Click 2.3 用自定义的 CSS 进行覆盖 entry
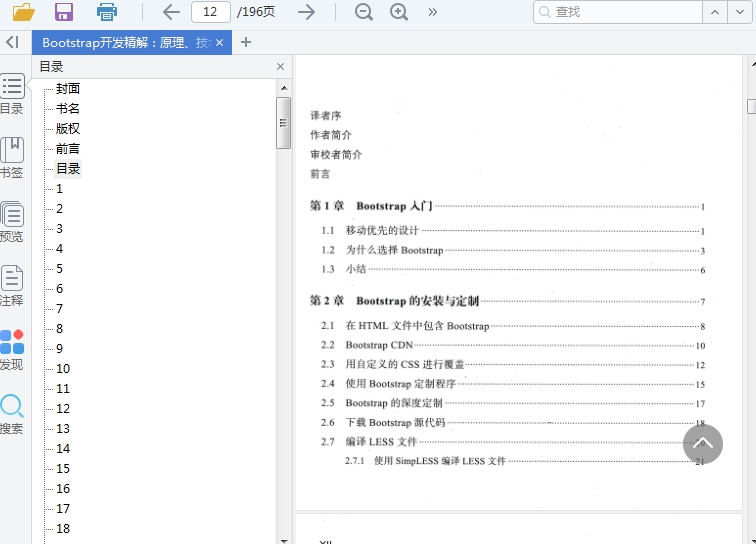This screenshot has height=544, width=756. (392, 365)
